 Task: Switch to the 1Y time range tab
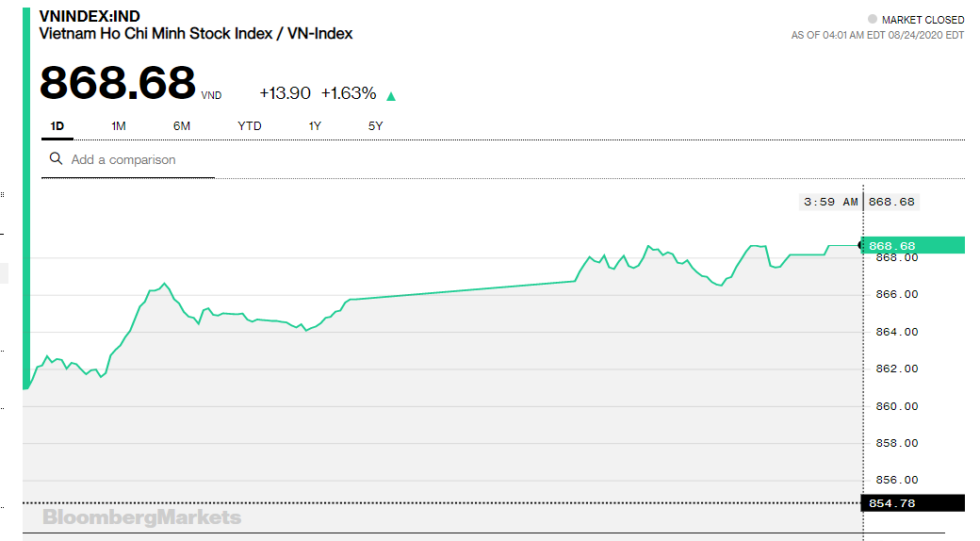pos(315,126)
